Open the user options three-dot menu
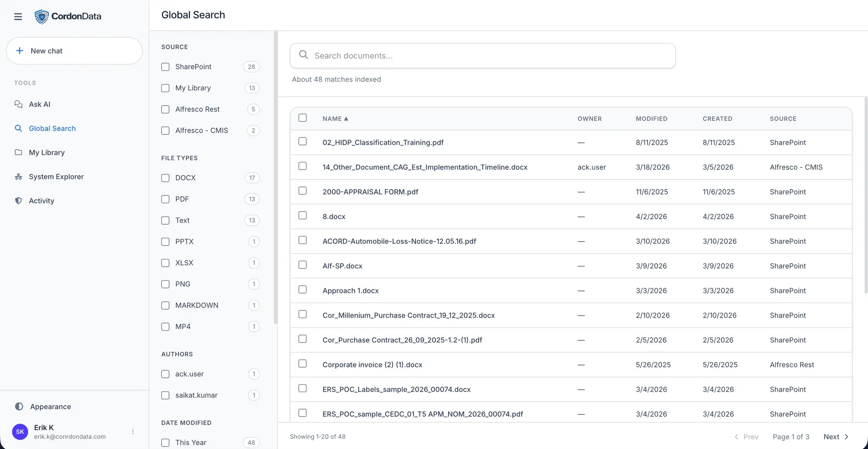Screen dimensions: 868x449 (x=133, y=432)
